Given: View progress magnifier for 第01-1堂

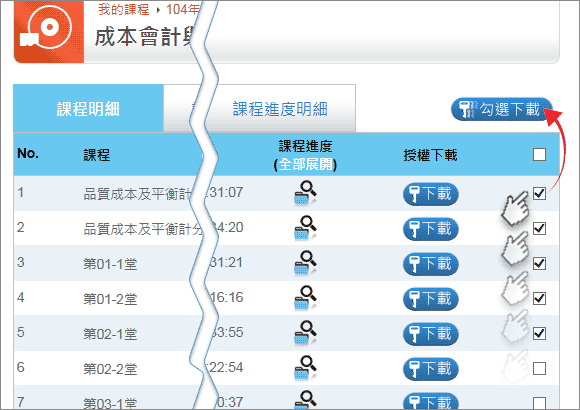Looking at the screenshot, I should 305,263.
